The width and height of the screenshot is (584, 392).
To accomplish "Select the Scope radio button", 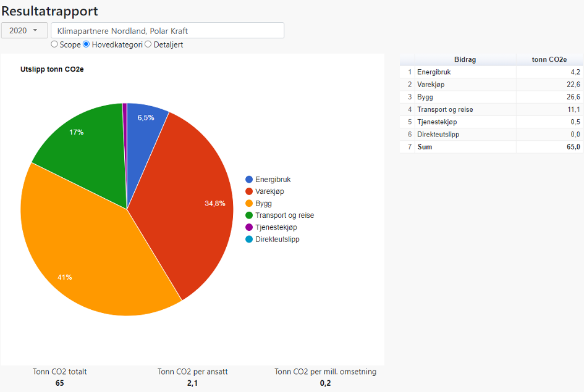I will pos(54,44).
